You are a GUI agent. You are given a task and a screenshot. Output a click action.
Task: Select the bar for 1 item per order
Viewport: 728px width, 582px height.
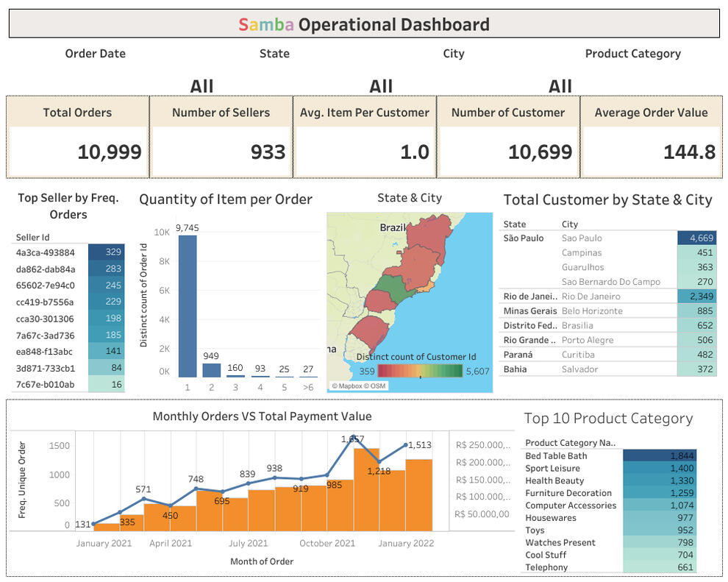188,306
